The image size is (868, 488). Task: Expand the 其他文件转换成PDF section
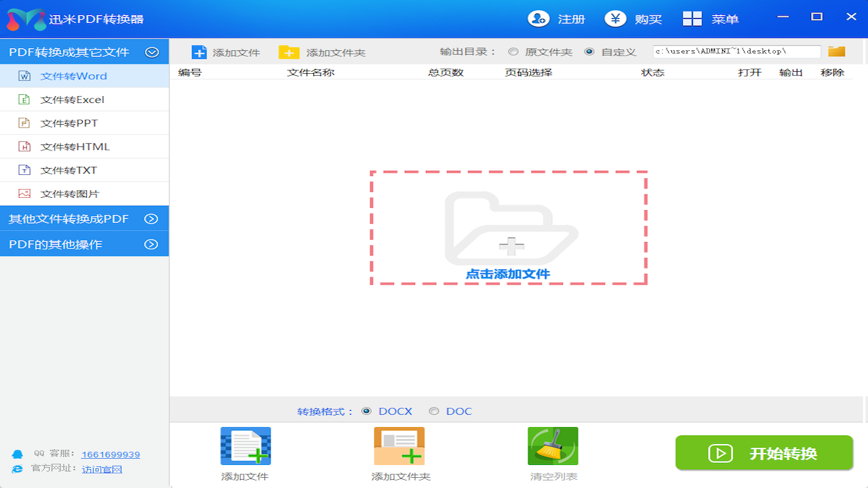point(152,219)
